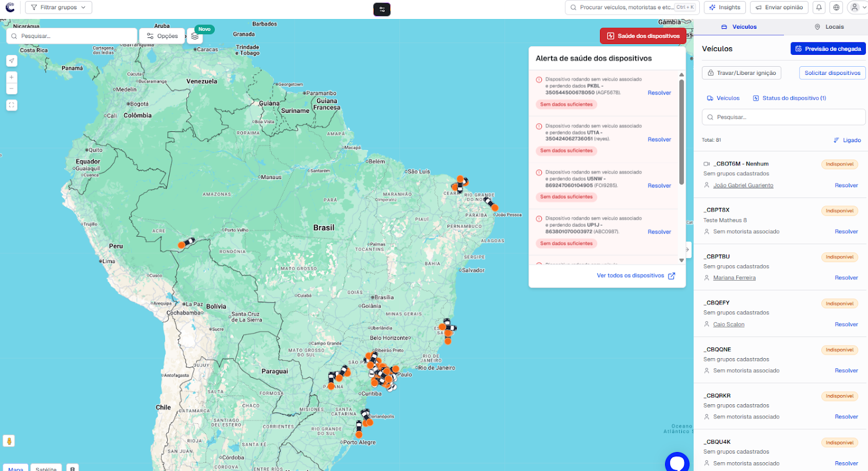
Task: Switch to the Locais tab
Action: tap(829, 27)
